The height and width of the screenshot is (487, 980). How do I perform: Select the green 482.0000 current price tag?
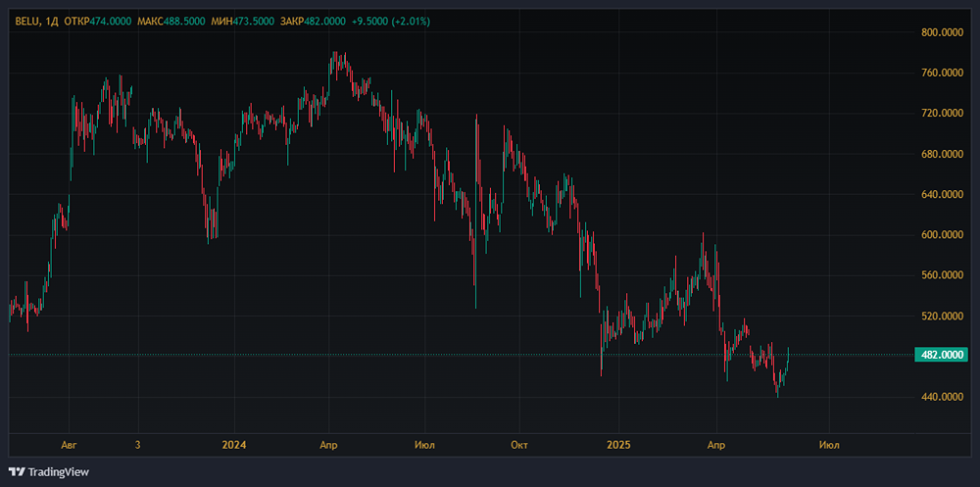tap(946, 355)
